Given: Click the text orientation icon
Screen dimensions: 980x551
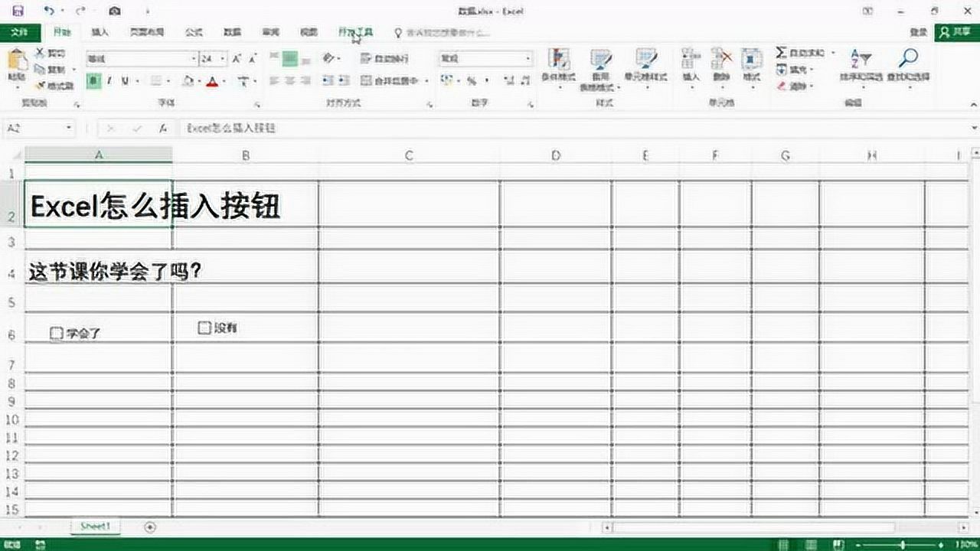Looking at the screenshot, I should tap(329, 58).
